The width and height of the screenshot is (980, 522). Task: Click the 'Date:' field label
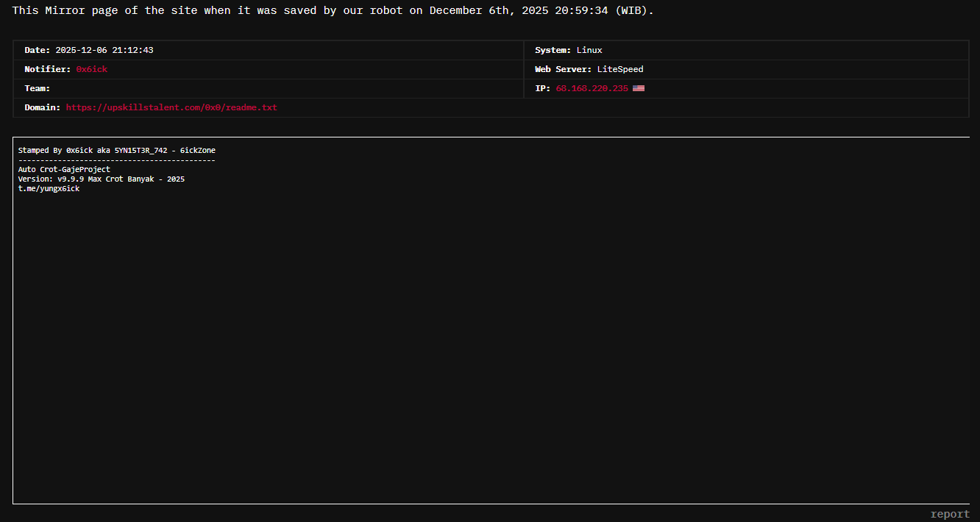click(38, 50)
